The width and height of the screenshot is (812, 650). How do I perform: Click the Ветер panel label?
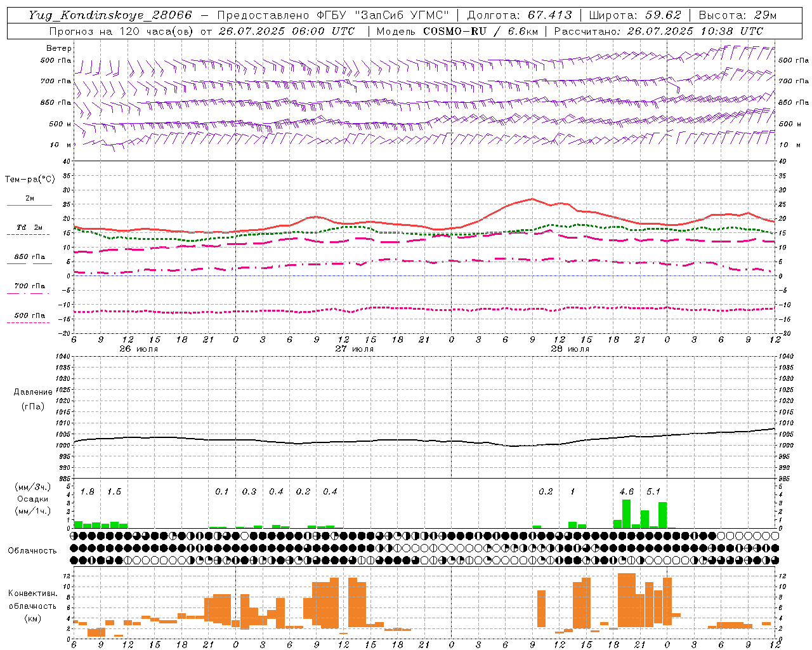59,48
